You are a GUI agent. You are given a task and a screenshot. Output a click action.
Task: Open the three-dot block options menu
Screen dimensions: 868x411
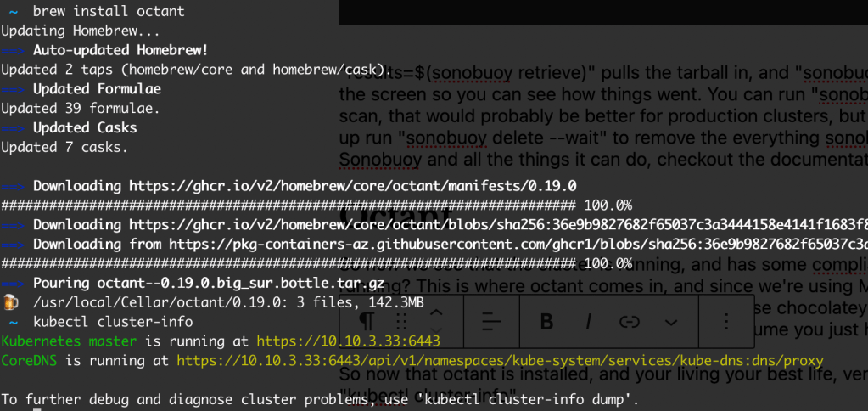[x=726, y=322]
